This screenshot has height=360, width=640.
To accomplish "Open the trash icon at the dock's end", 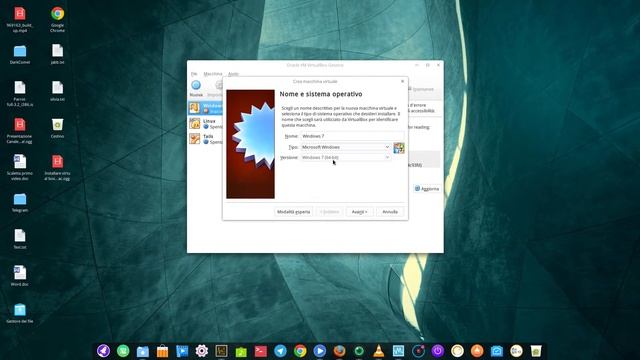I will (536, 351).
